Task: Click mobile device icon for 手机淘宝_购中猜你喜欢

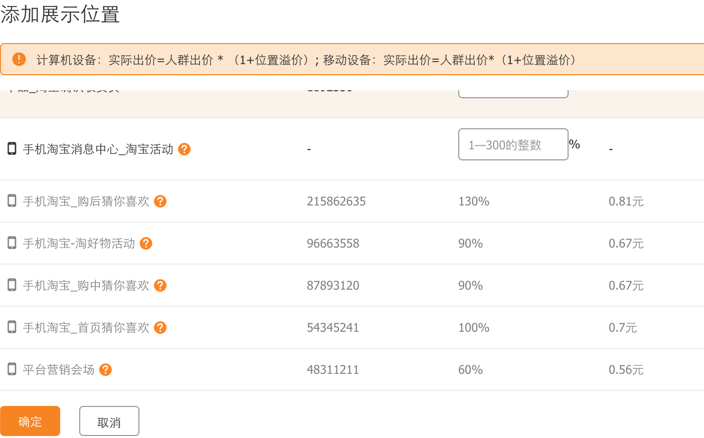Action: coord(12,285)
